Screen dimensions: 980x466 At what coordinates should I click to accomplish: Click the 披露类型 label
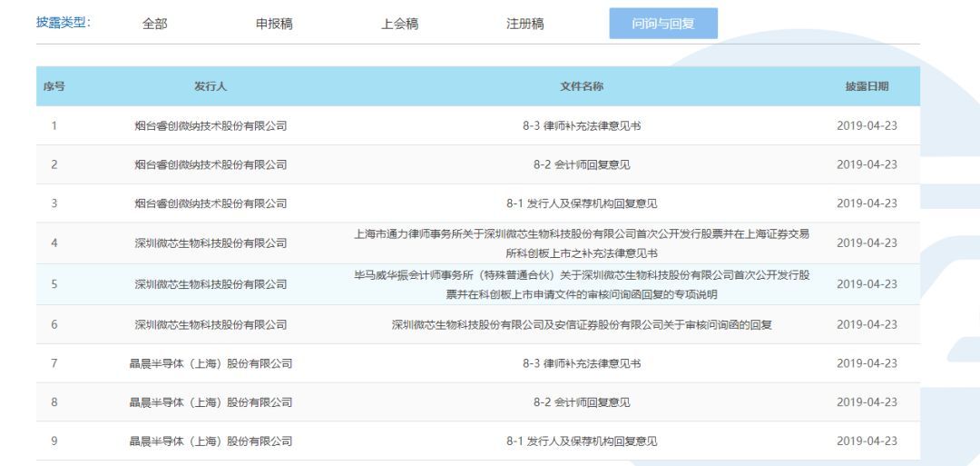coord(64,23)
